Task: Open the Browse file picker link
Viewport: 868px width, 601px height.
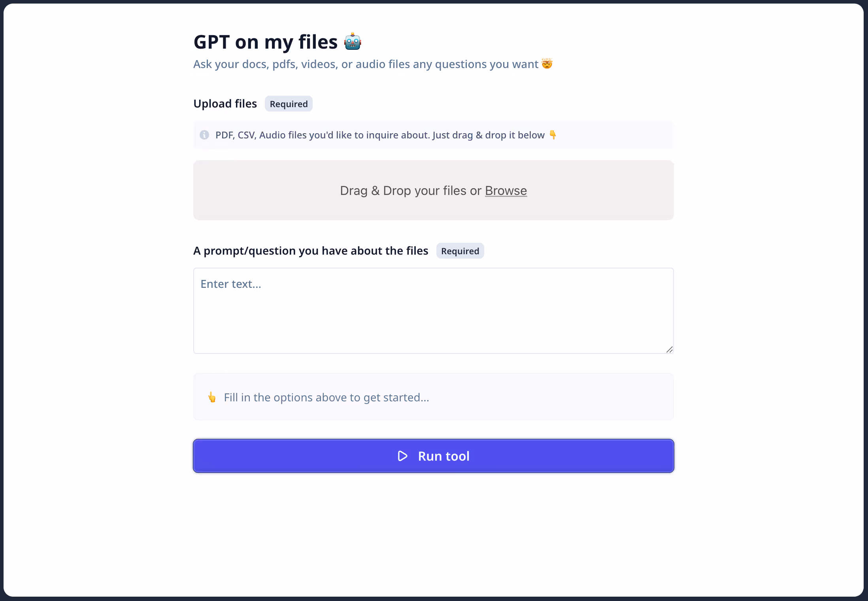Action: pyautogui.click(x=506, y=191)
